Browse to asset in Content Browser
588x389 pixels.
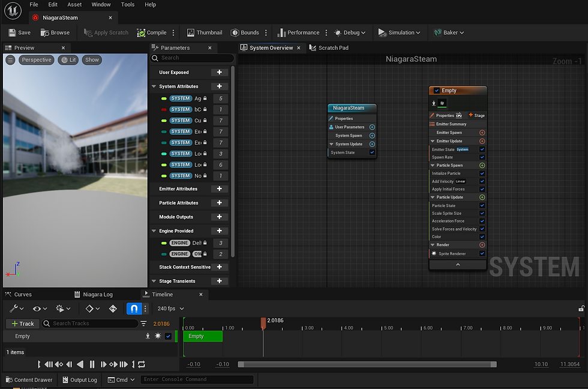tap(55, 32)
